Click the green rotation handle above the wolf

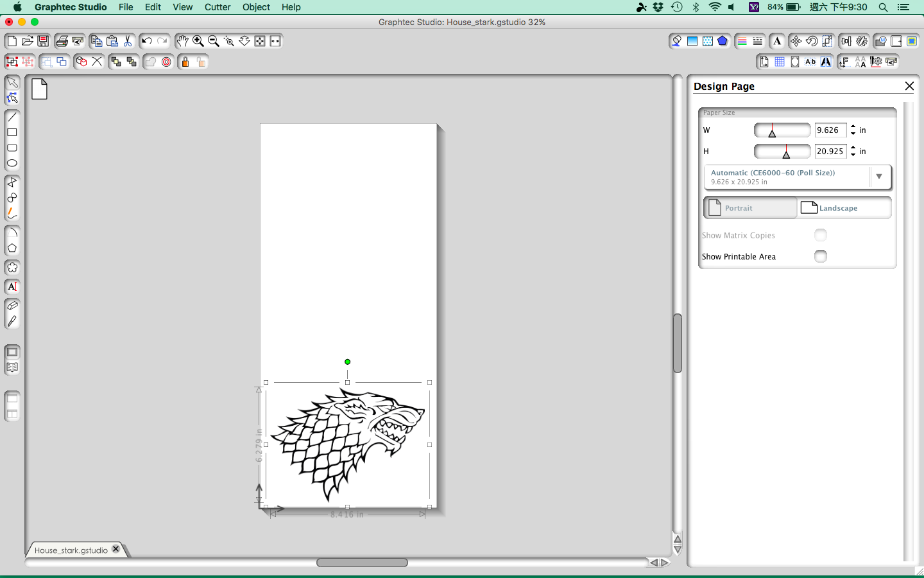pos(348,362)
